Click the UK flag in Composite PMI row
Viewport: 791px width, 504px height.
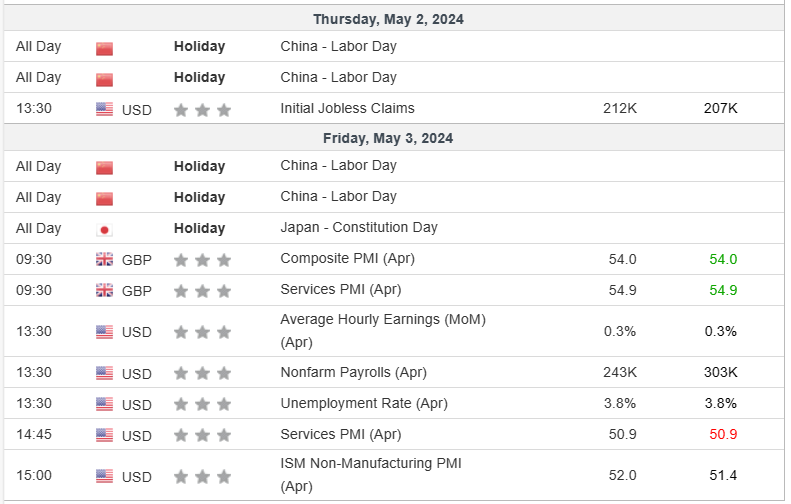(x=105, y=260)
